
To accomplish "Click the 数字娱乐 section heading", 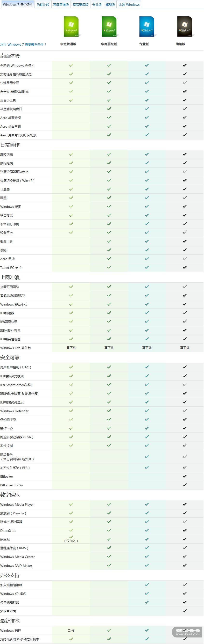I will [x=10, y=495].
